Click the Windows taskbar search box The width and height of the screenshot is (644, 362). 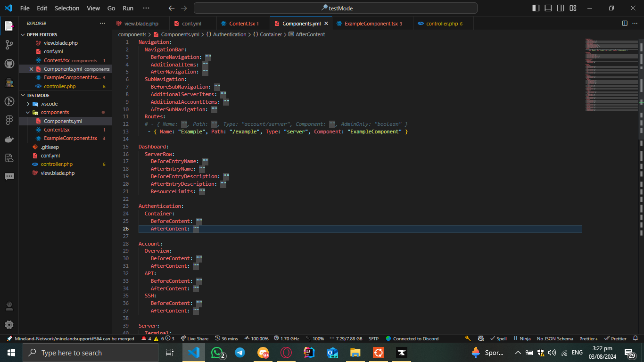90,353
